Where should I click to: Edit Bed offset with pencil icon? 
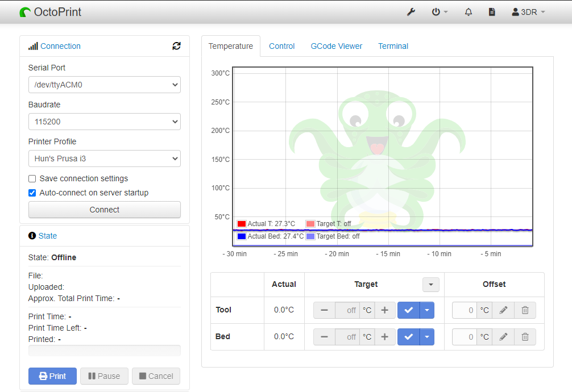coord(503,337)
